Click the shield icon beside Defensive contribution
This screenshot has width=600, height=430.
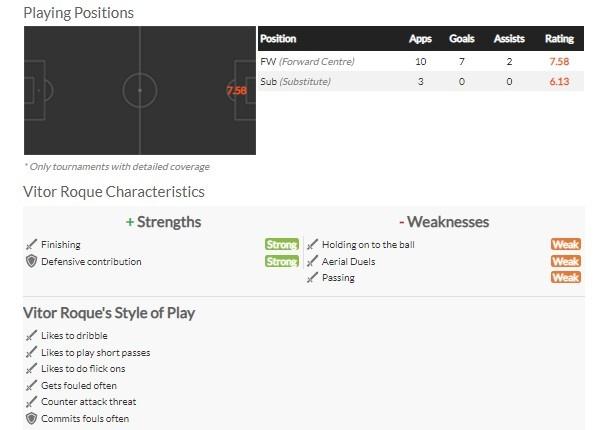click(x=31, y=262)
